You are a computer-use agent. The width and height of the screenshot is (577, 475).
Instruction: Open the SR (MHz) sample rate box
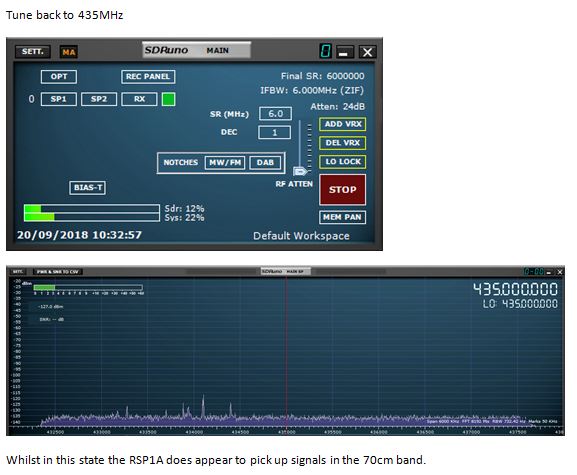tap(276, 114)
